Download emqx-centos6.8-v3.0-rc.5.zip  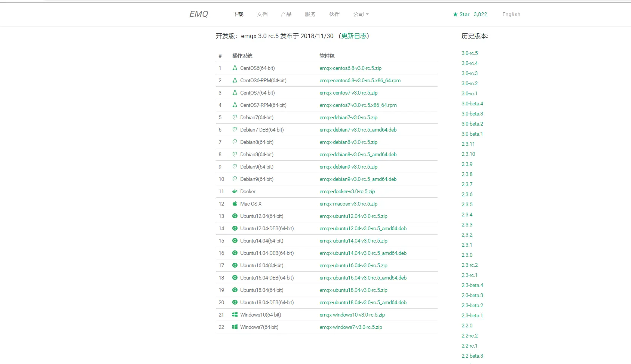point(350,68)
